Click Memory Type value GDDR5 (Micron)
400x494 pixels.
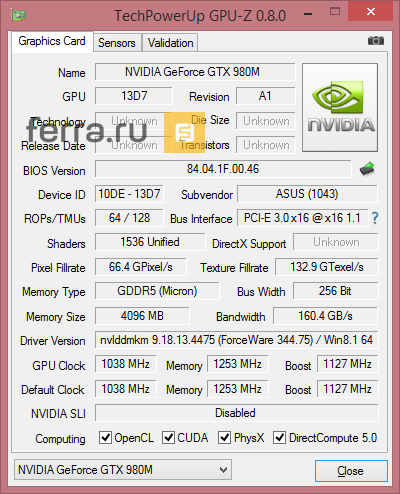[x=157, y=291]
